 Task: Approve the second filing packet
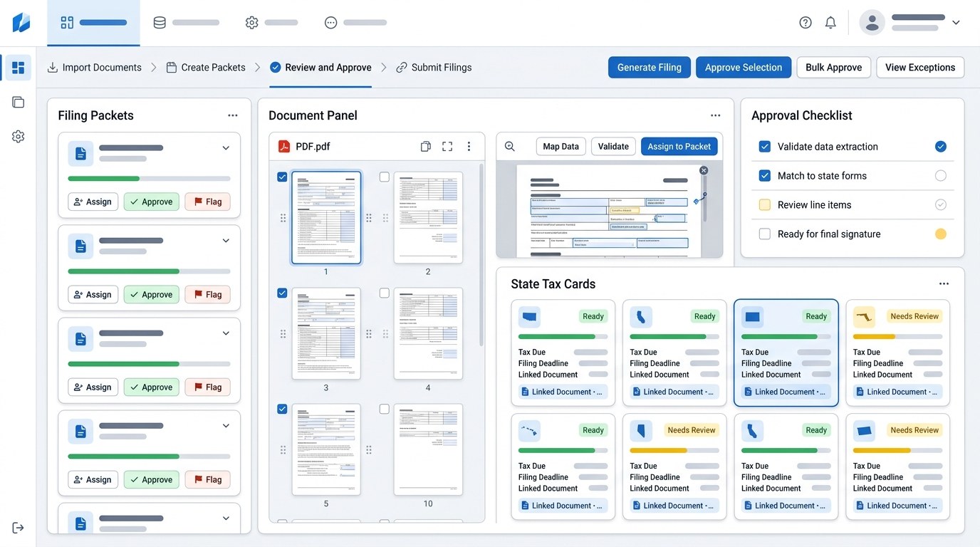(x=152, y=294)
